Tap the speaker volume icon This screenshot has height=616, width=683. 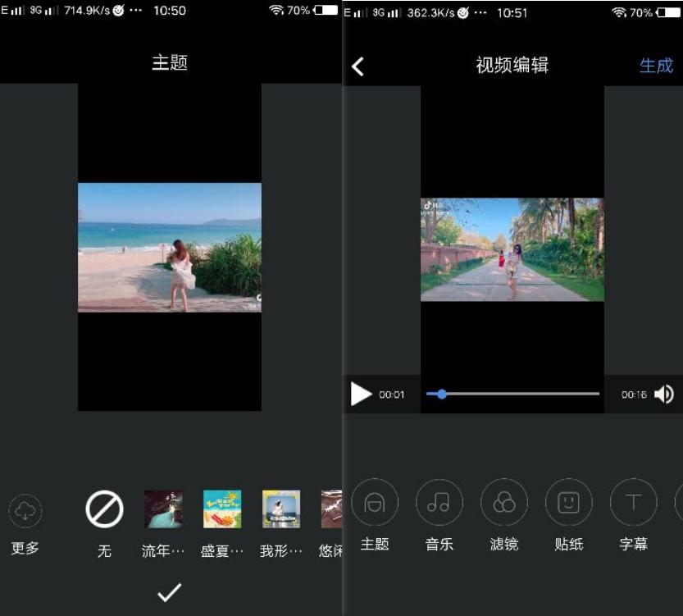coord(666,394)
